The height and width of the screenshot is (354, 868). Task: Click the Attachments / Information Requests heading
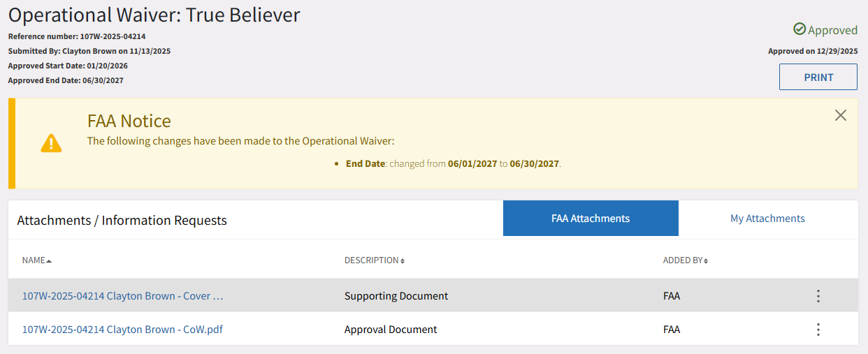122,221
